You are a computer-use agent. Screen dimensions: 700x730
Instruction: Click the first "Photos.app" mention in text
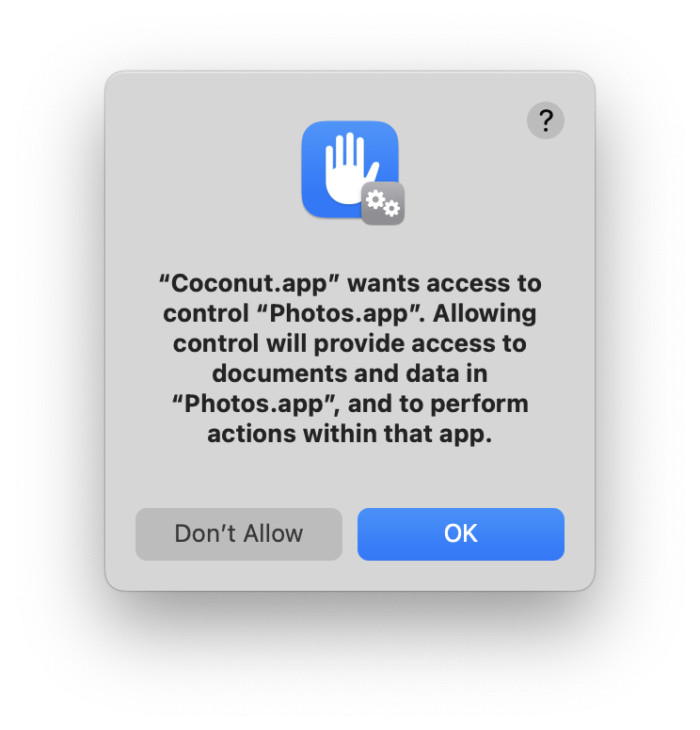tap(341, 314)
